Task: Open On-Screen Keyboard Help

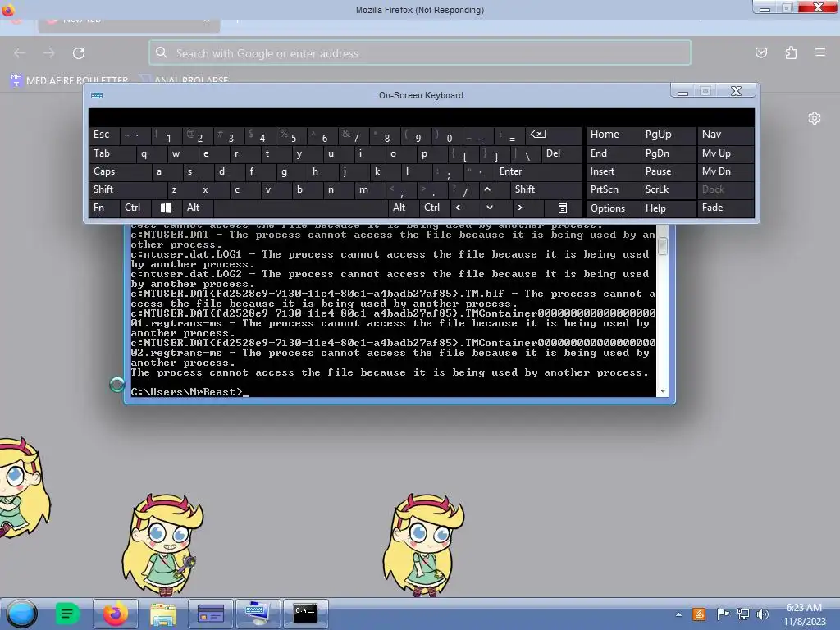Action: (668, 208)
